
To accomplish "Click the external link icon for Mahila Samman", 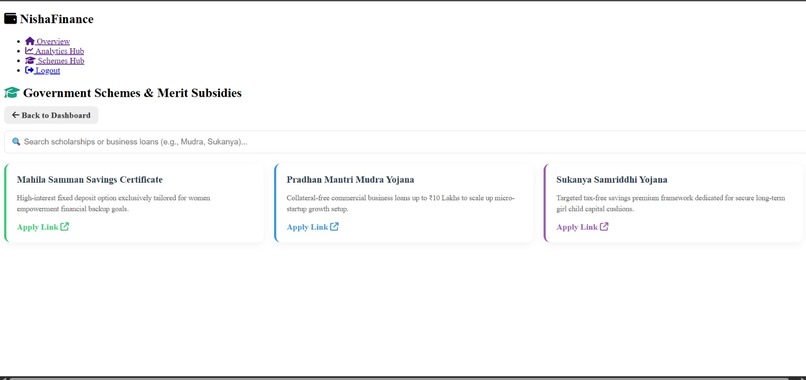I will point(65,226).
